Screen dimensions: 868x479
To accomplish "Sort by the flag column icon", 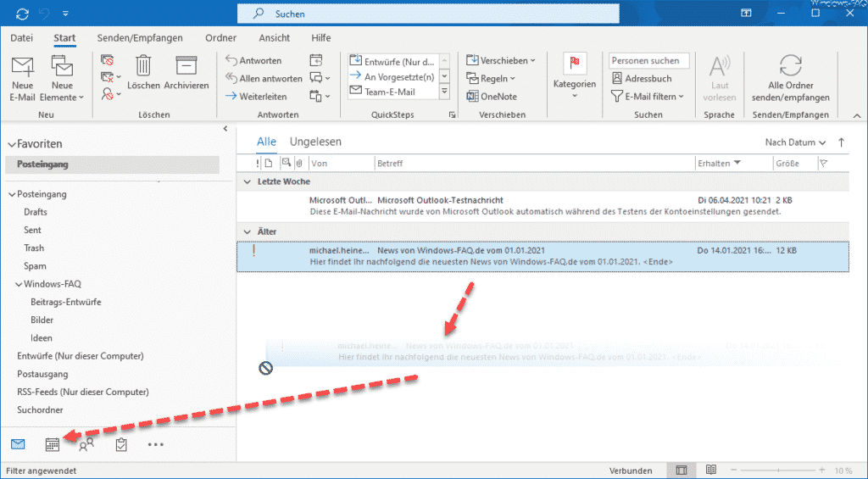I will [824, 164].
